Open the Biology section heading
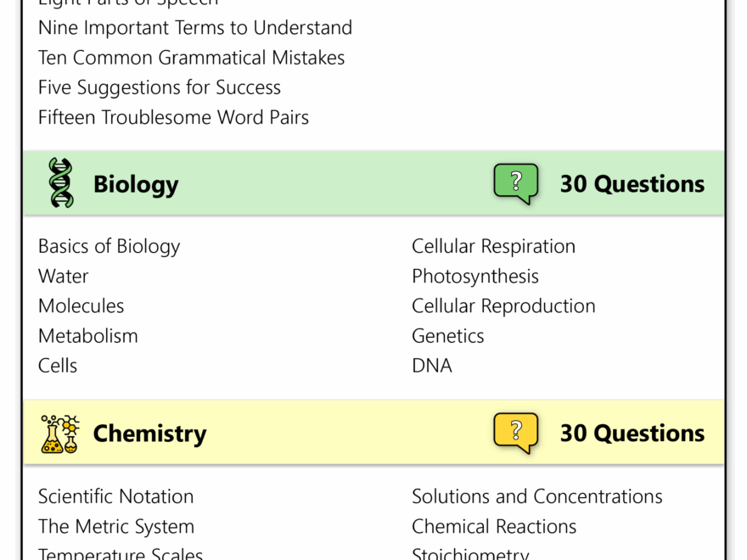Image resolution: width=747 pixels, height=560 pixels. (136, 184)
